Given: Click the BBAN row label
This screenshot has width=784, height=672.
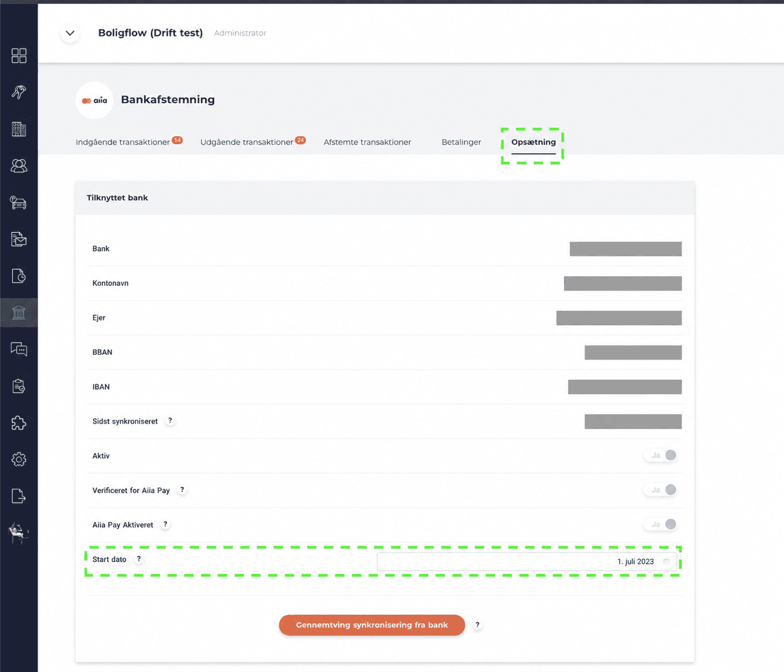Looking at the screenshot, I should [x=102, y=352].
